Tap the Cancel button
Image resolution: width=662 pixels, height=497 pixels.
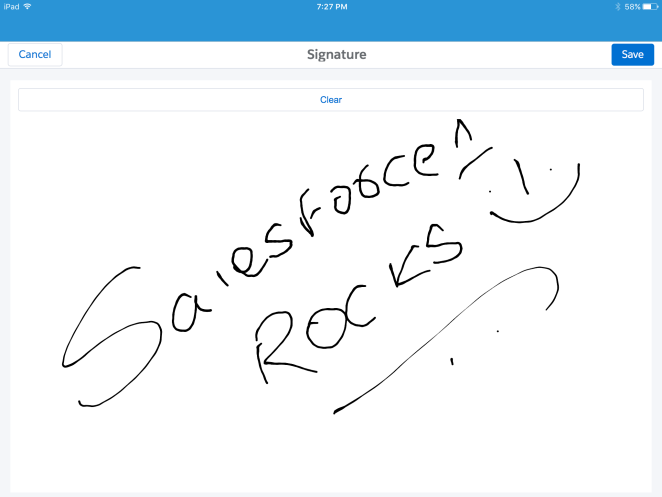point(35,54)
